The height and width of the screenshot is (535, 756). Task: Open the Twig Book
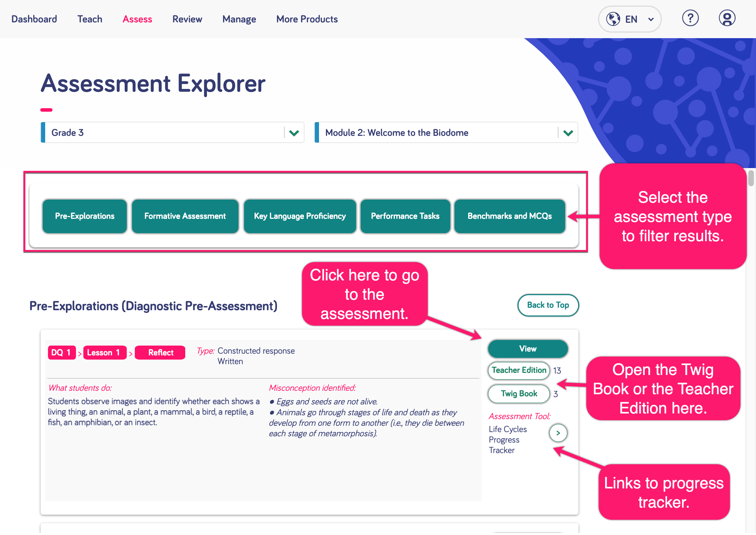(519, 394)
